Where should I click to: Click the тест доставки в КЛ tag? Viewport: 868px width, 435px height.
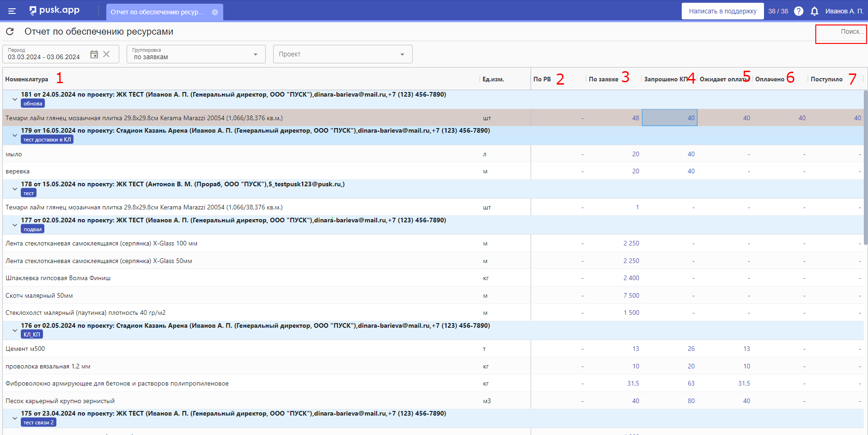[47, 140]
